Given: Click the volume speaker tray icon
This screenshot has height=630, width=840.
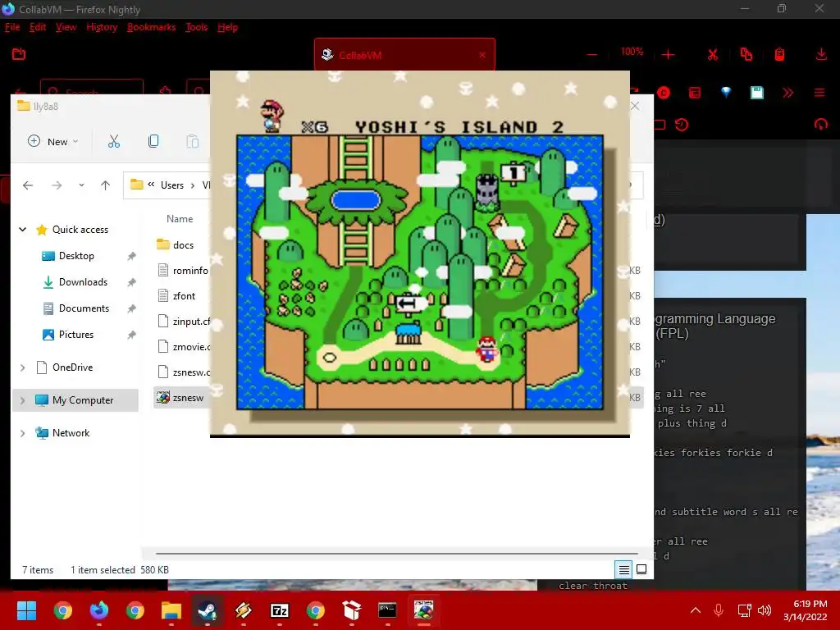Looking at the screenshot, I should coord(765,610).
